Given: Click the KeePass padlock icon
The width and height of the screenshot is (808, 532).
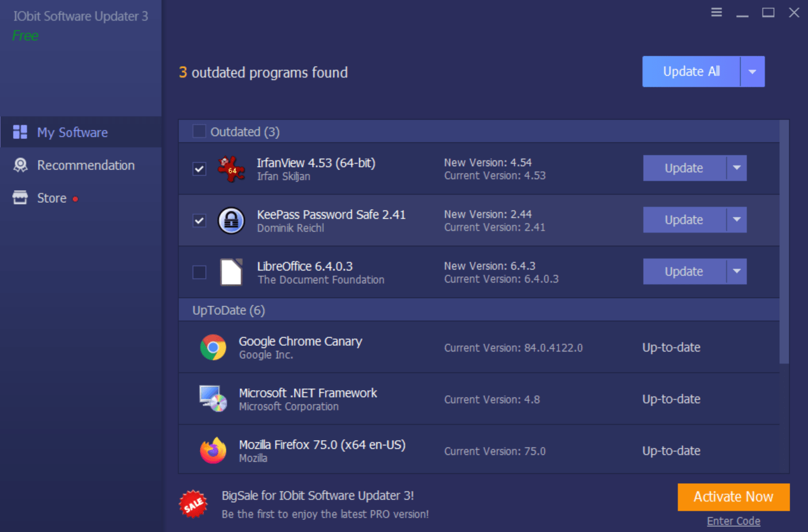Looking at the screenshot, I should pos(231,221).
